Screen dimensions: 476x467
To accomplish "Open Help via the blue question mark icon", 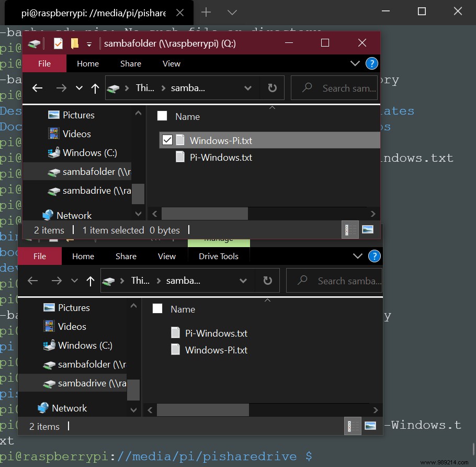I will pos(371,63).
